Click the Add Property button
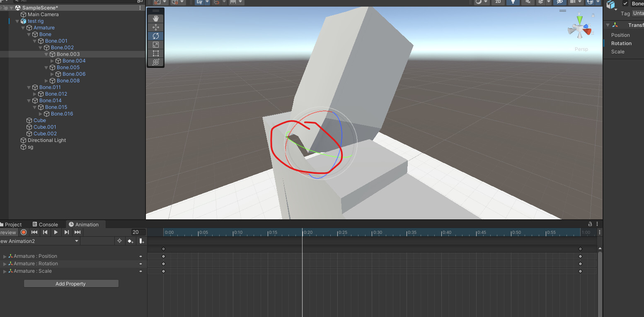This screenshot has width=644, height=317. click(x=71, y=283)
